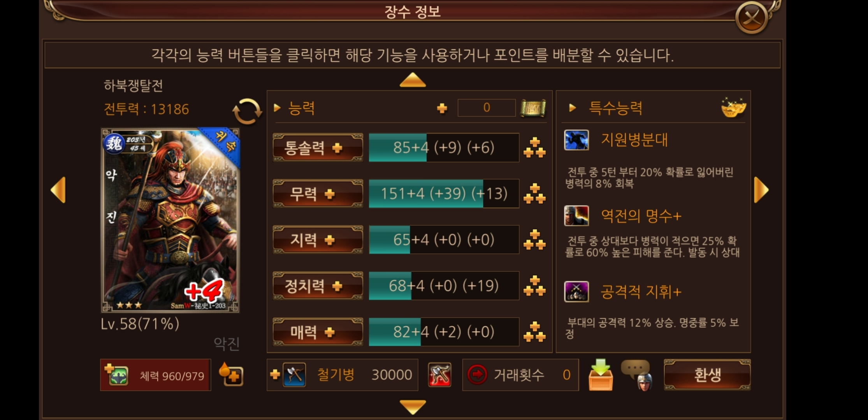Viewport: 868px width, 420px height.
Task: Open the general chat bubble icon
Action: 638,375
